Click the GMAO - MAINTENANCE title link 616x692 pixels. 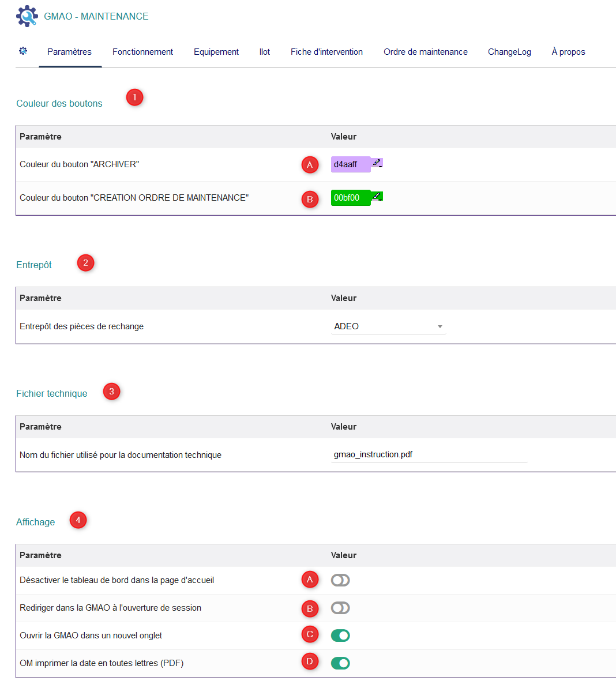pyautogui.click(x=96, y=16)
